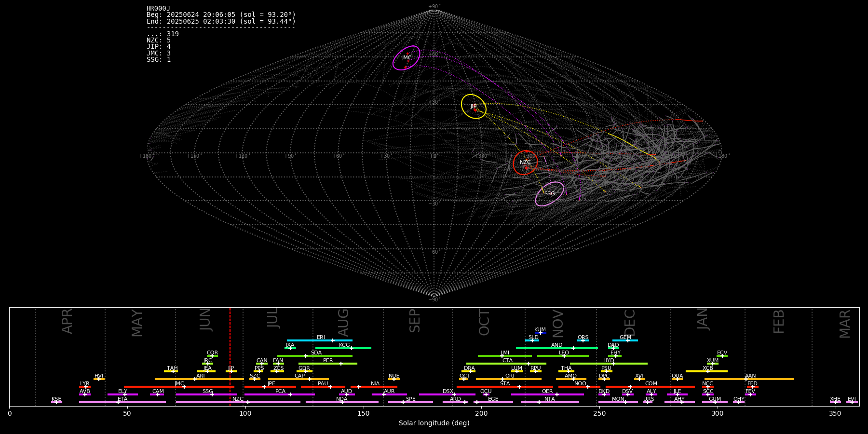Select the ETA pink shower bar

click(122, 402)
